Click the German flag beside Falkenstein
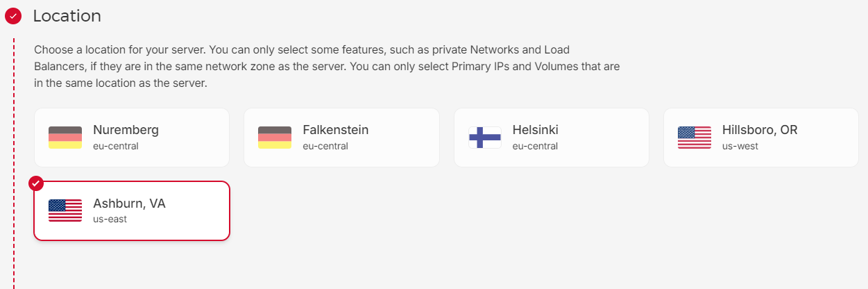The image size is (868, 289). click(x=275, y=138)
